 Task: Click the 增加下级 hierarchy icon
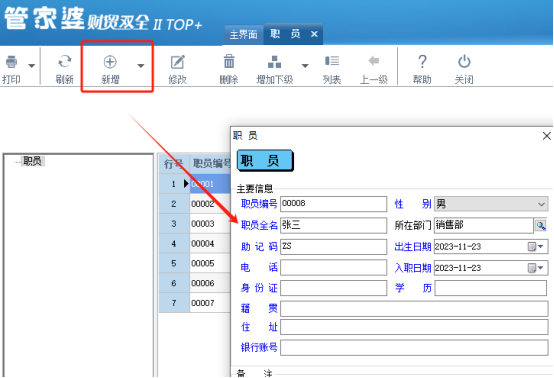(x=274, y=62)
